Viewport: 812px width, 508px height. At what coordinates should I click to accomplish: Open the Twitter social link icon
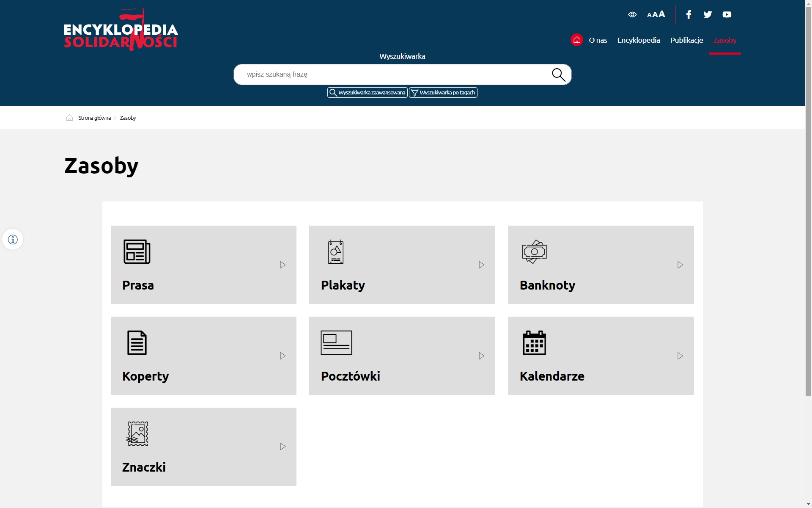pyautogui.click(x=708, y=15)
